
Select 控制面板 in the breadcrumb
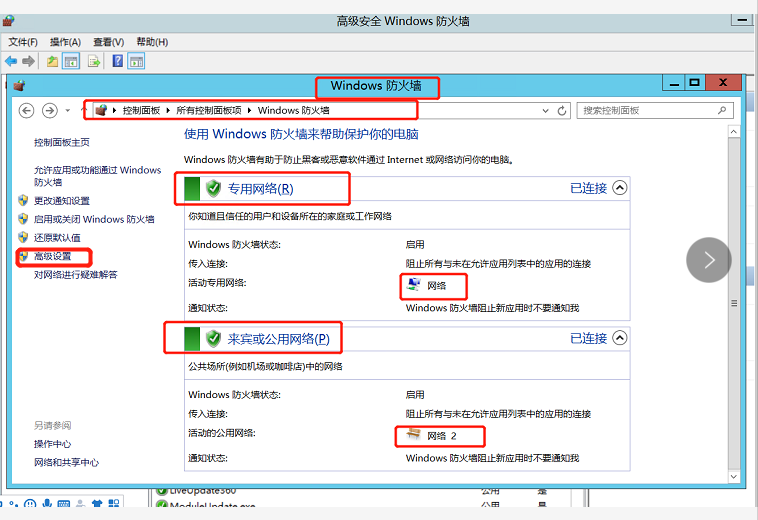pos(141,110)
